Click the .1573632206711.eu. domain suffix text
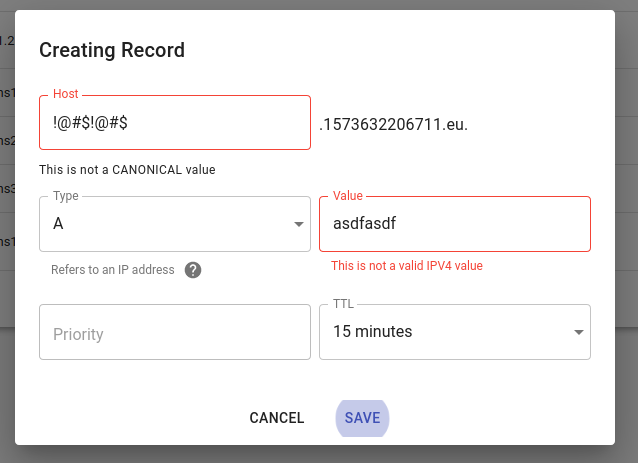 tap(393, 124)
